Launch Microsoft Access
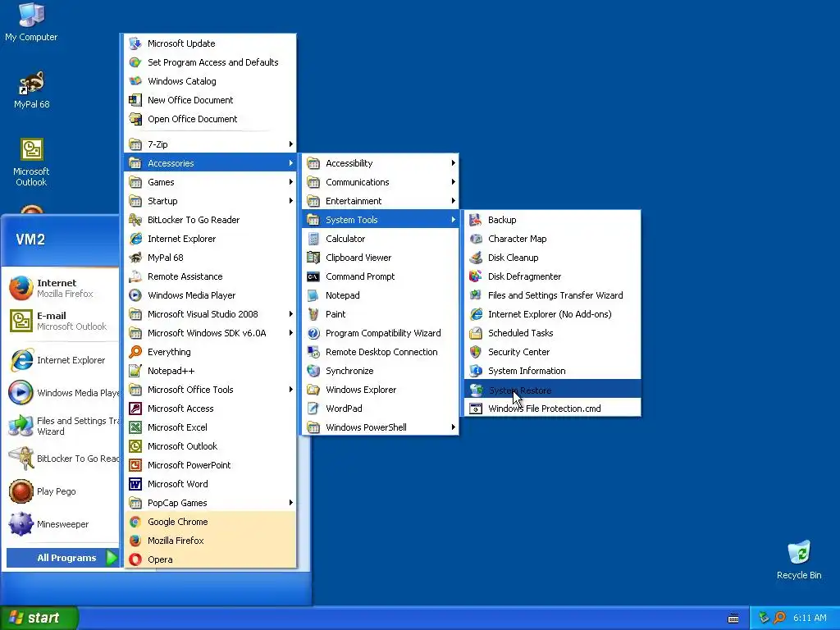840x630 pixels. click(210, 409)
